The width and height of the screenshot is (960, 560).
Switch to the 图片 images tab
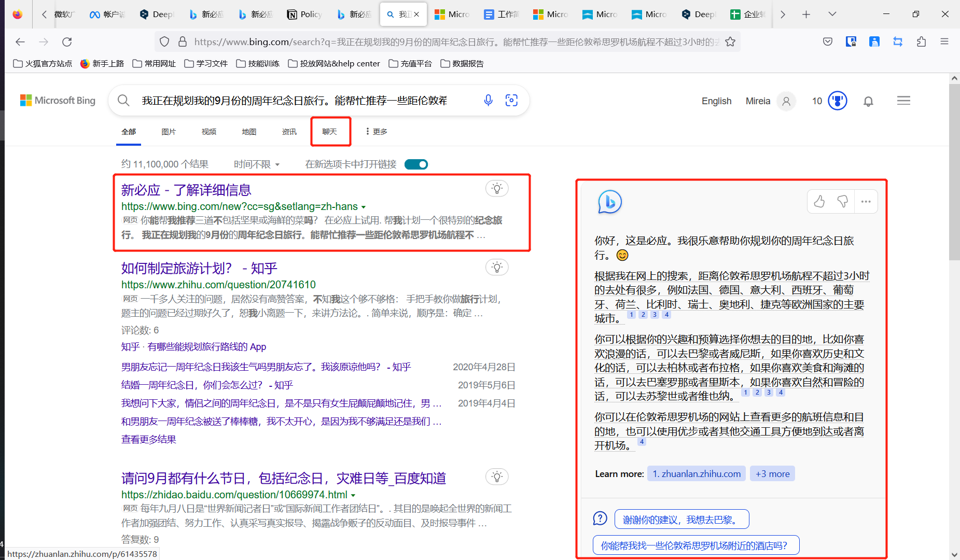click(x=169, y=132)
